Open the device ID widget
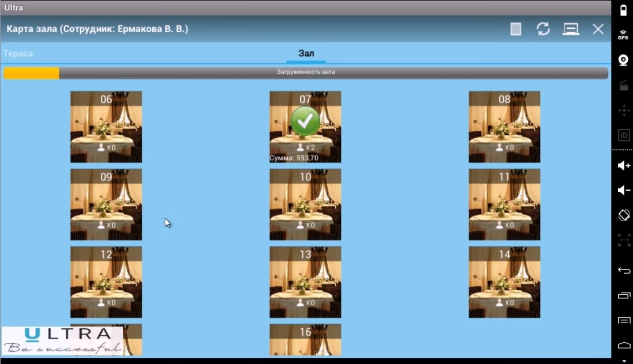The width and height of the screenshot is (633, 364). tap(624, 135)
